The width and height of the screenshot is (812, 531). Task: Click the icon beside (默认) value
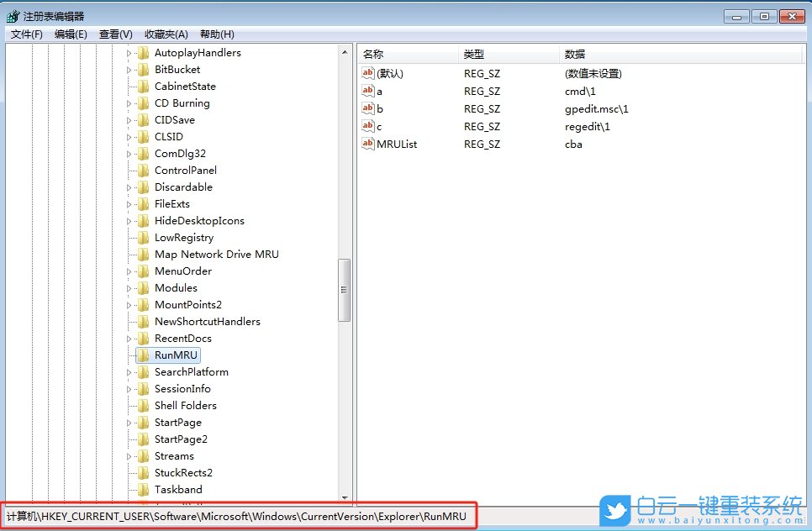pyautogui.click(x=367, y=73)
